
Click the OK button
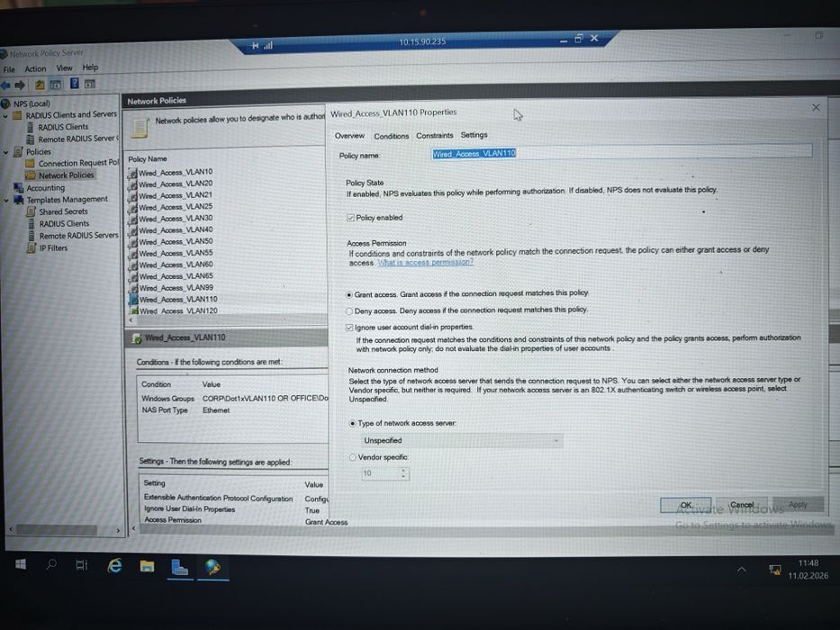[686, 505]
